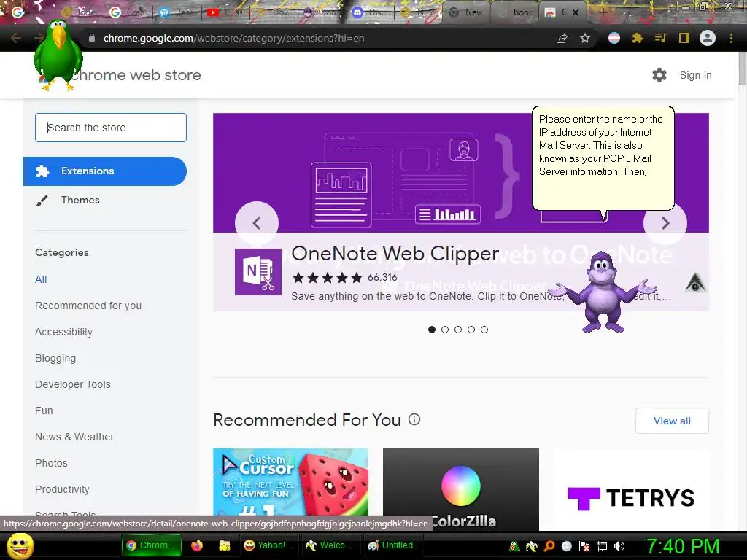Go to next carousel slide

(665, 223)
